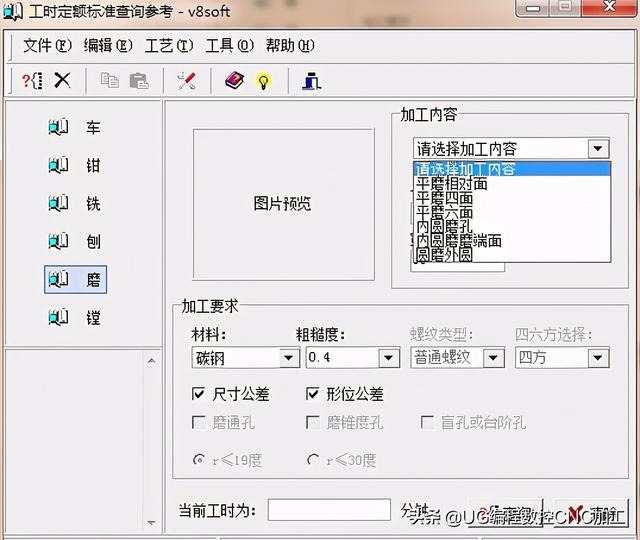Check the 磨通孔 checkbox
The height and width of the screenshot is (540, 640).
[x=198, y=422]
